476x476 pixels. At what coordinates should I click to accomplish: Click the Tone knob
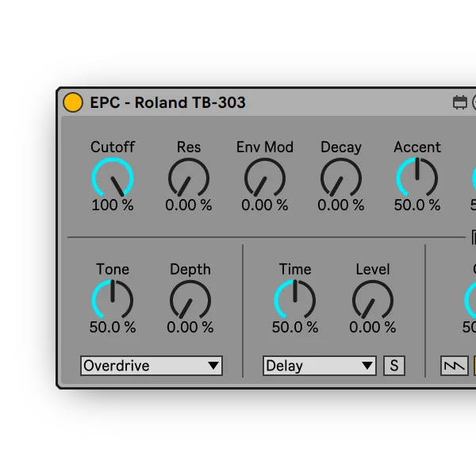[x=113, y=300]
